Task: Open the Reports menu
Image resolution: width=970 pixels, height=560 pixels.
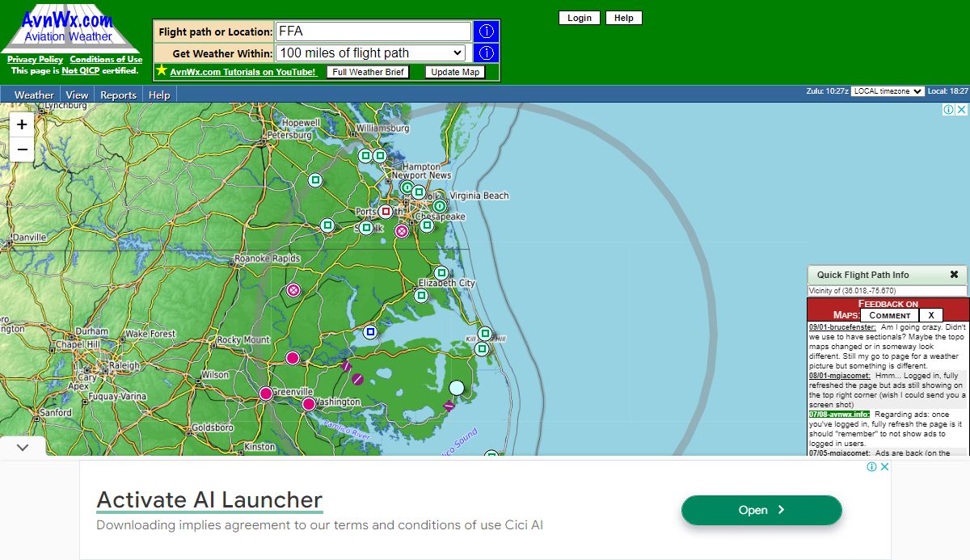Action: click(x=118, y=95)
